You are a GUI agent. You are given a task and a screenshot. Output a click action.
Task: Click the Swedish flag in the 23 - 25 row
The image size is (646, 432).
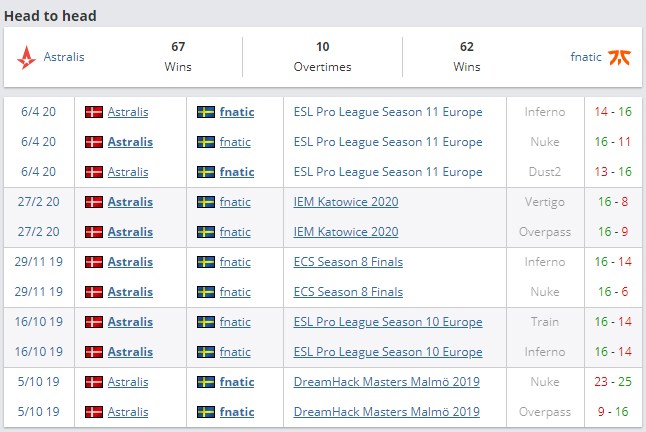point(207,382)
